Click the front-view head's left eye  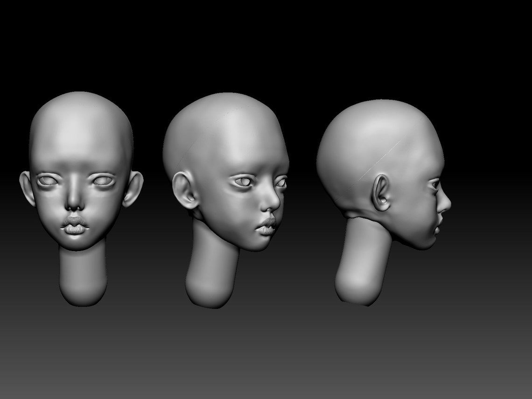pos(47,181)
